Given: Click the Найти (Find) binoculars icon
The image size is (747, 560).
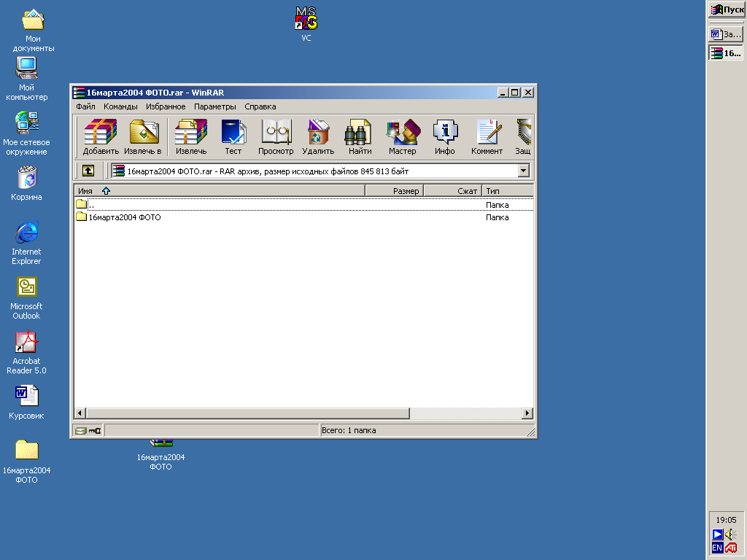Looking at the screenshot, I should [x=360, y=136].
